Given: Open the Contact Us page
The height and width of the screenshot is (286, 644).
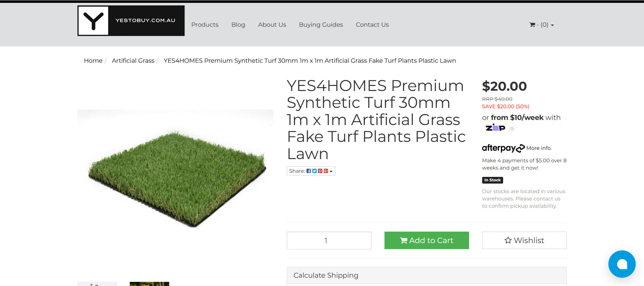Looking at the screenshot, I should [372, 25].
